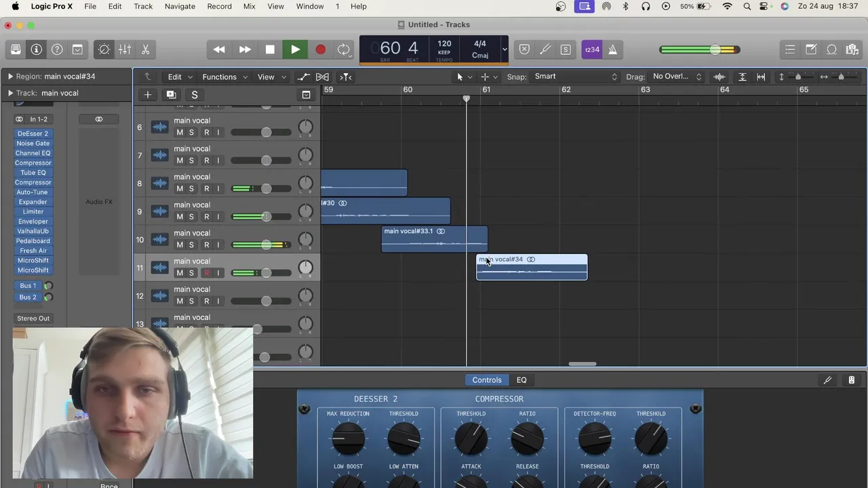
Task: Open the Media Browsers icon
Action: [x=852, y=49]
